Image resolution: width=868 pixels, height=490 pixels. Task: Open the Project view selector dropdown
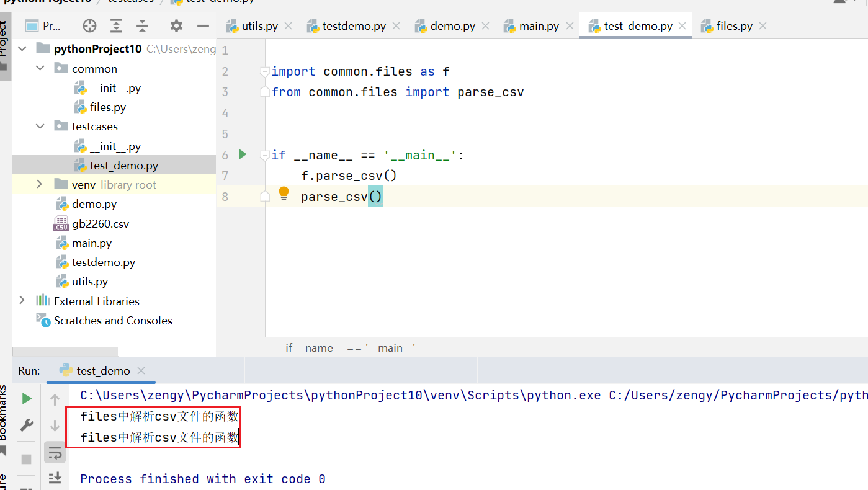(x=43, y=26)
